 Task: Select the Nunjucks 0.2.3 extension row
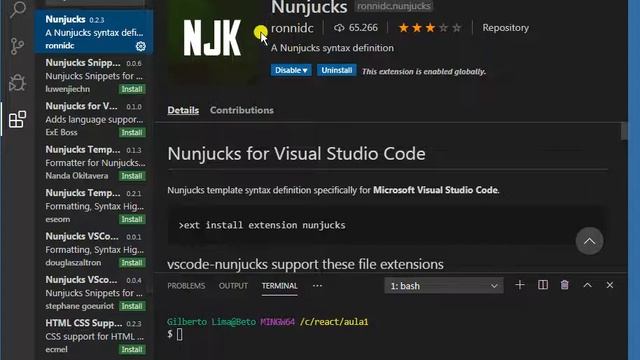(93, 32)
